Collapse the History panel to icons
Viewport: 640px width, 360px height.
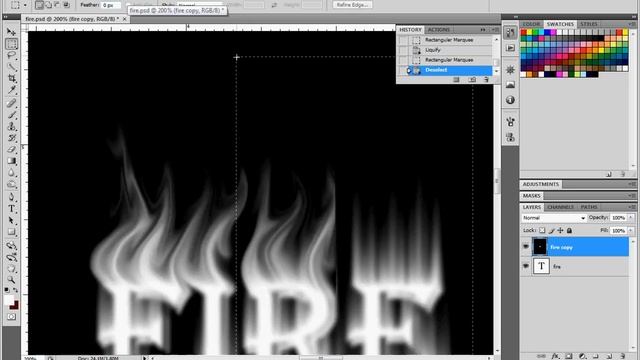pyautogui.click(x=483, y=30)
